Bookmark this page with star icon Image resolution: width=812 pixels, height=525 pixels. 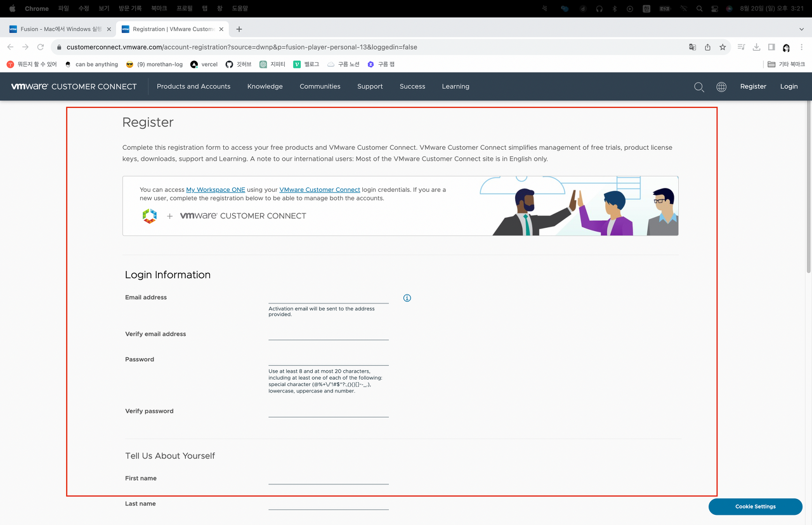pyautogui.click(x=723, y=47)
